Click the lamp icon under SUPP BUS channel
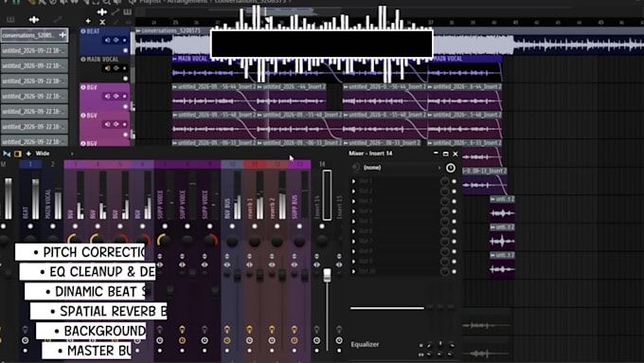The image size is (644, 363). pyautogui.click(x=295, y=329)
